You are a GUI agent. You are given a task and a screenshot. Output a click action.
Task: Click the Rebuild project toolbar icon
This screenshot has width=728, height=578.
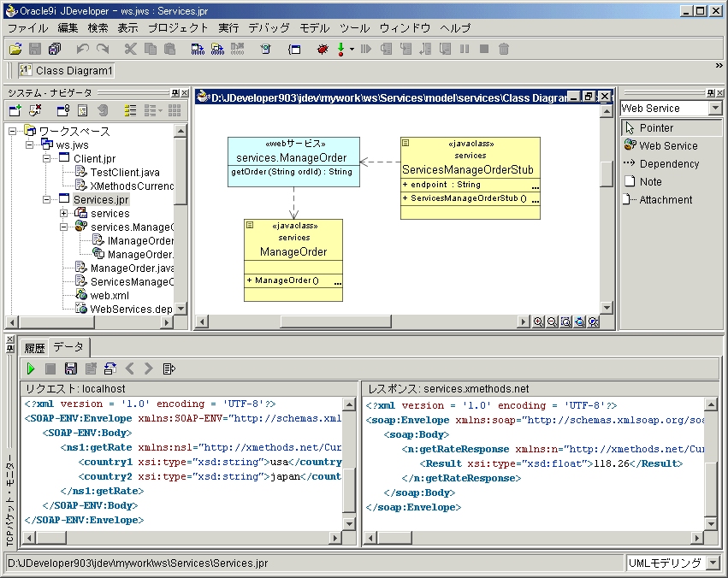(x=217, y=49)
